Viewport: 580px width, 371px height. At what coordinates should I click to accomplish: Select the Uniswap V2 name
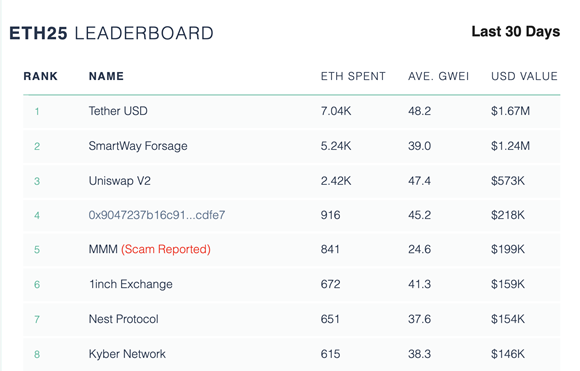(x=119, y=181)
